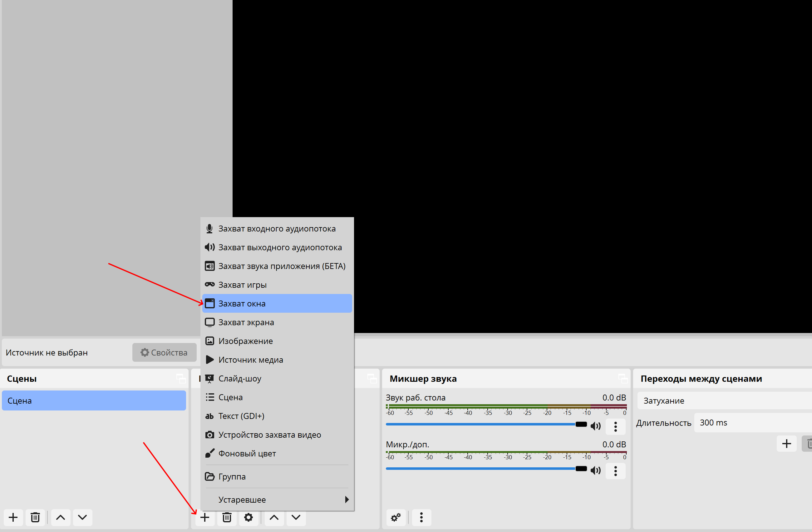Click the Микшер звука panel title
812x532 pixels.
(x=423, y=379)
